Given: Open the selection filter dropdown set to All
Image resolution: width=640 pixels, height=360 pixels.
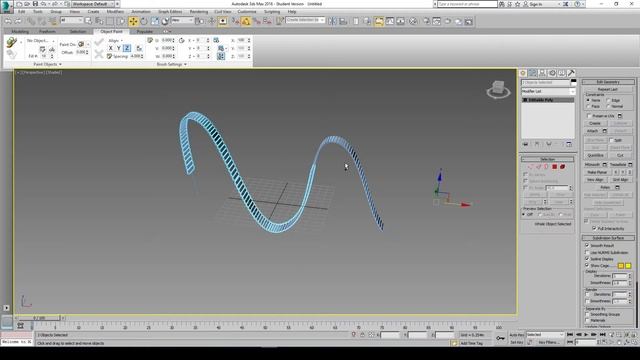Looking at the screenshot, I should [x=71, y=20].
